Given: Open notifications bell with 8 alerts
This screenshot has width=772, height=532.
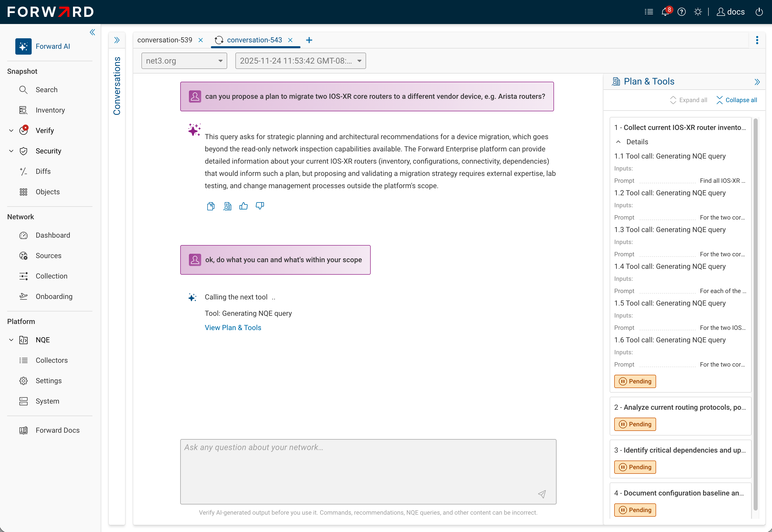Looking at the screenshot, I should 665,12.
